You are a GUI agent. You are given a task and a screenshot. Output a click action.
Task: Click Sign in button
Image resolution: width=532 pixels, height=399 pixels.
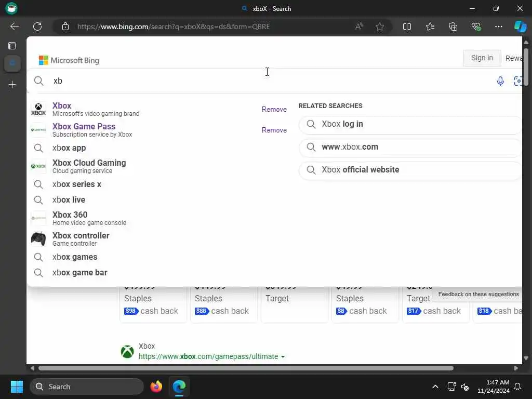pyautogui.click(x=482, y=58)
